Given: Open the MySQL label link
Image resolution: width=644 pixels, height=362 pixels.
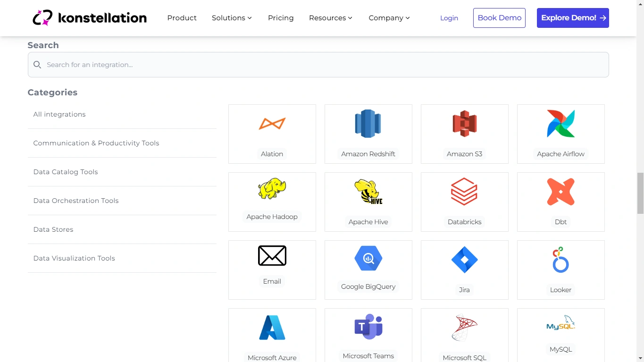Looking at the screenshot, I should [560, 349].
